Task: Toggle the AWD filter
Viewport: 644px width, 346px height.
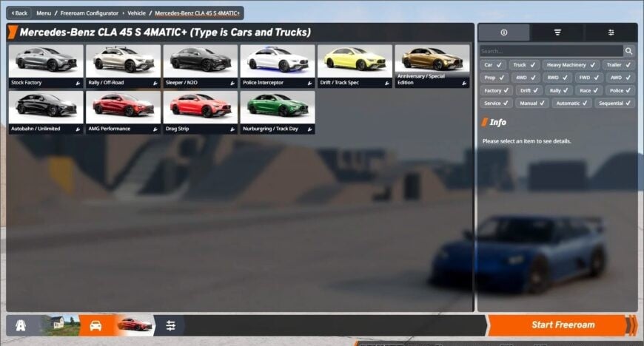Action: pyautogui.click(x=620, y=78)
